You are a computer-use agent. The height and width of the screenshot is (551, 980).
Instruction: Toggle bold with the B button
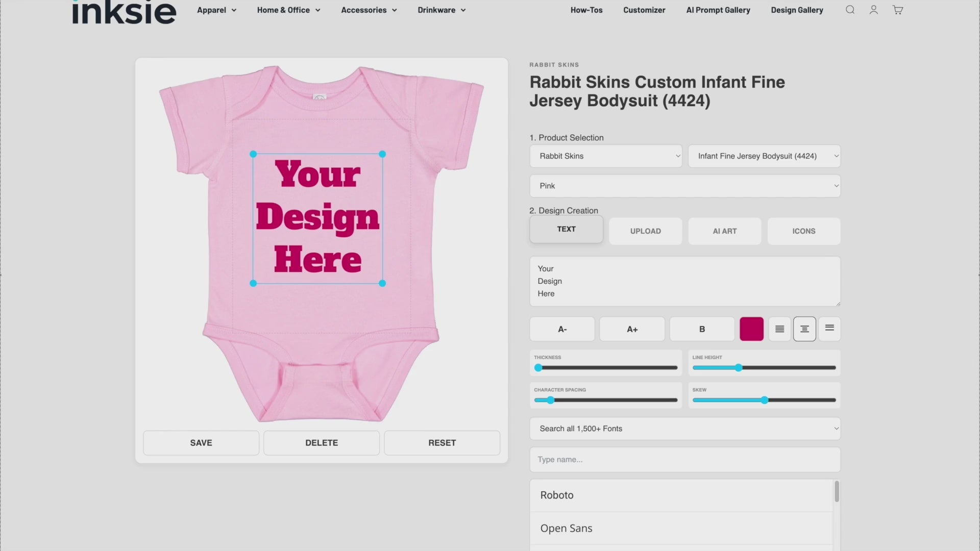[x=702, y=329]
